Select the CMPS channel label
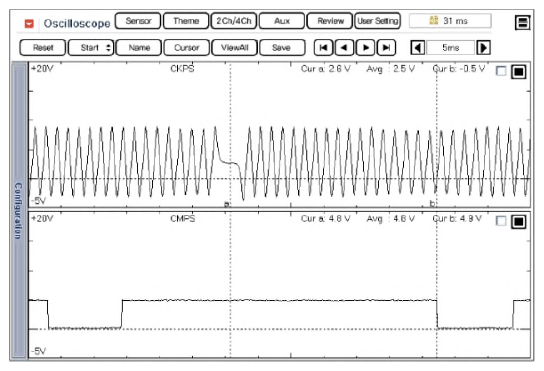 tap(182, 219)
